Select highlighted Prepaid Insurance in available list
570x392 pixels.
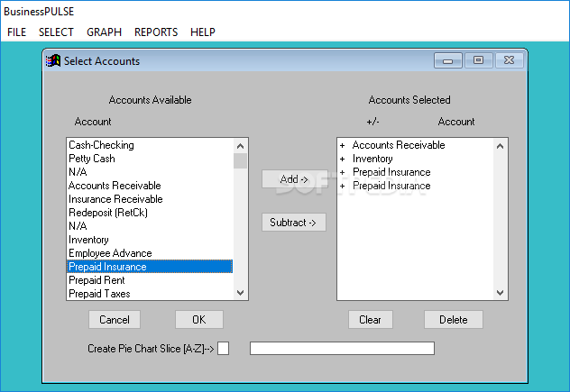point(150,267)
